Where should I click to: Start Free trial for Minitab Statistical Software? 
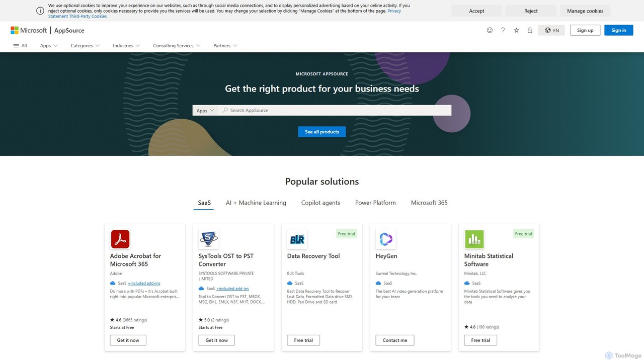[x=480, y=340]
